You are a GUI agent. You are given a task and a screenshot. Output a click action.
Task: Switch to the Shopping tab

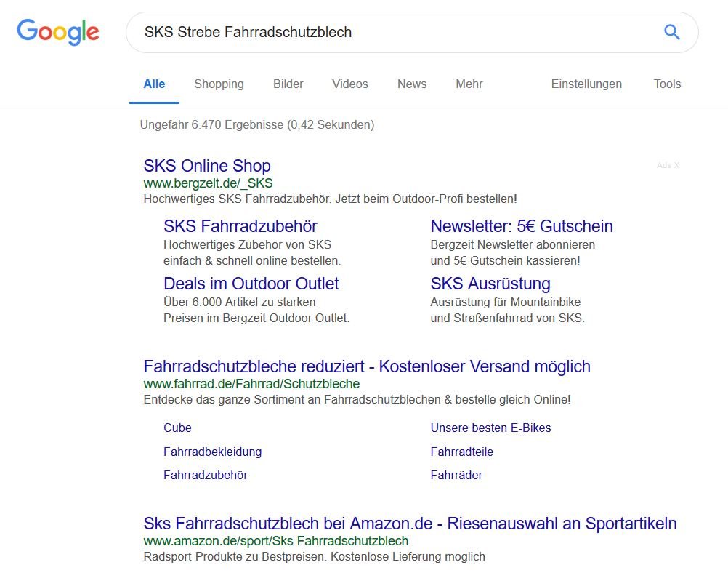[219, 84]
